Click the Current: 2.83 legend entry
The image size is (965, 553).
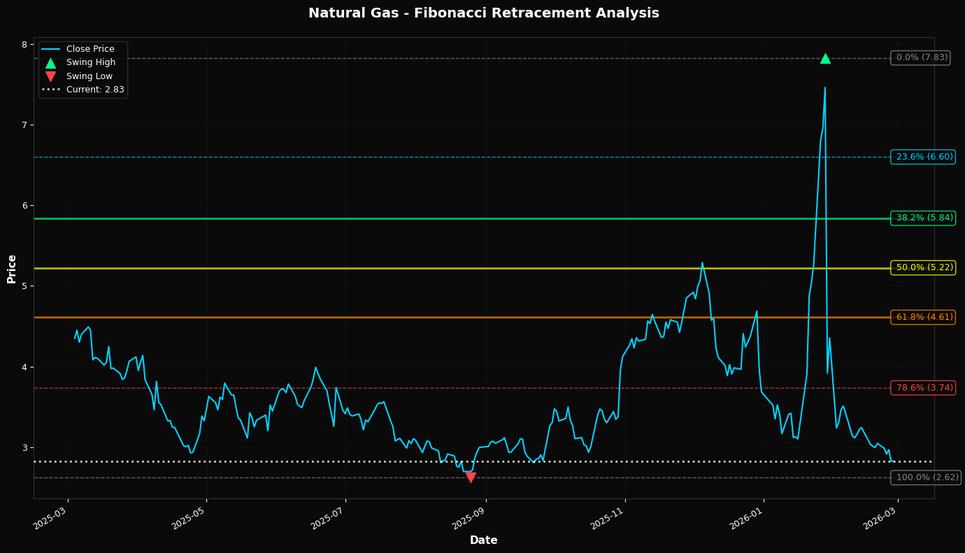(x=83, y=89)
